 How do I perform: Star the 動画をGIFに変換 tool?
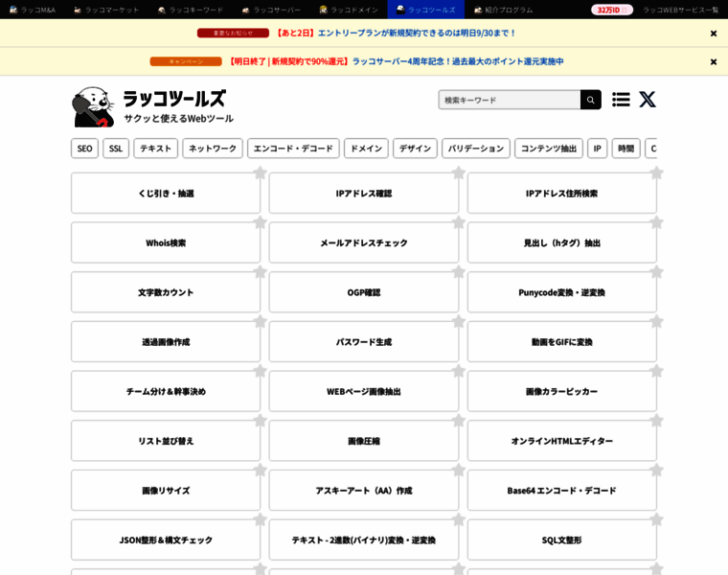pos(656,322)
